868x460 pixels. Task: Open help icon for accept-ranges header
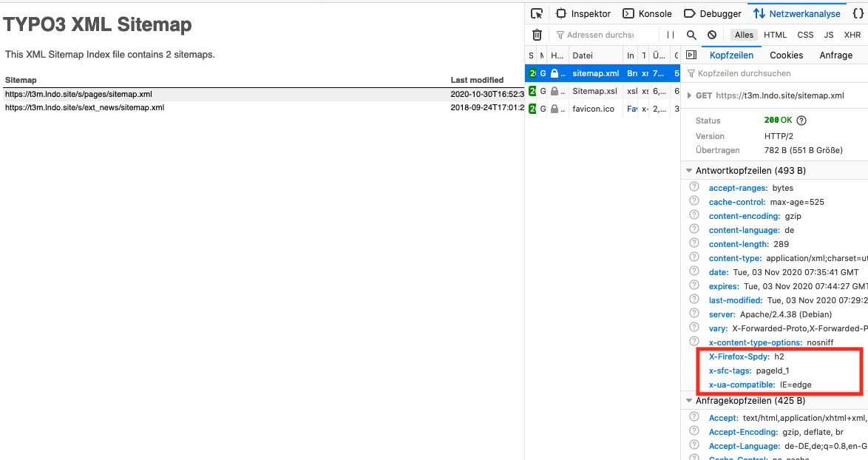694,186
